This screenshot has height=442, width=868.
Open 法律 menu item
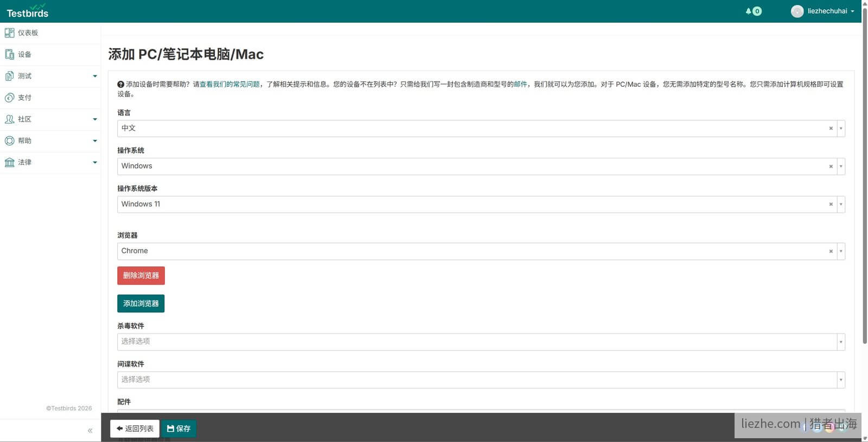pos(50,162)
